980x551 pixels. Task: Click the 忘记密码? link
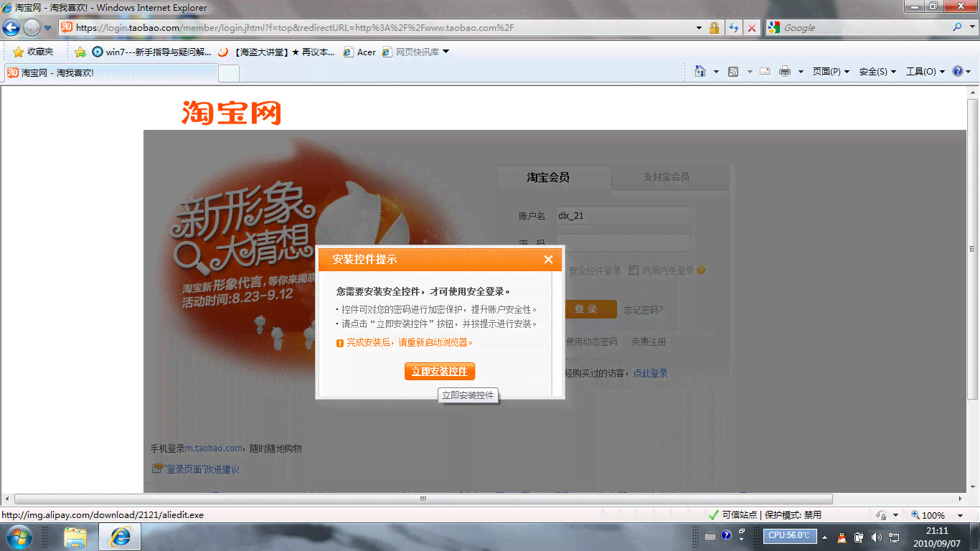(x=644, y=310)
